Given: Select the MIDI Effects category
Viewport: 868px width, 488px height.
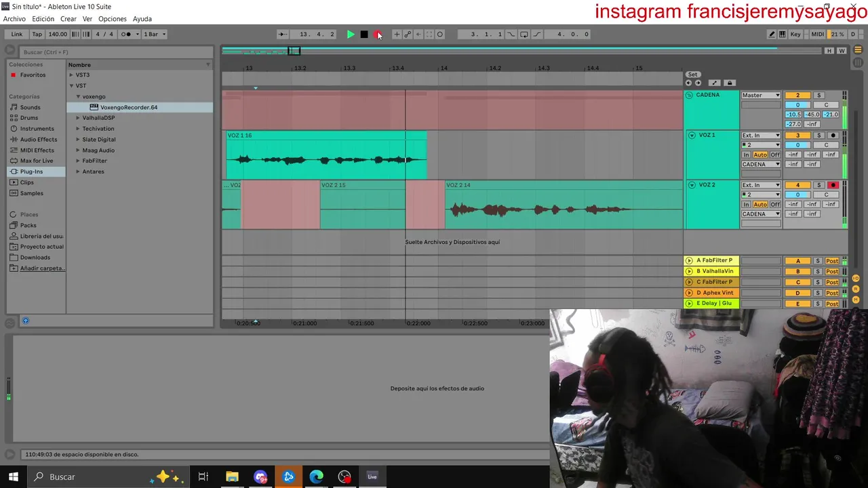Looking at the screenshot, I should click(x=37, y=150).
